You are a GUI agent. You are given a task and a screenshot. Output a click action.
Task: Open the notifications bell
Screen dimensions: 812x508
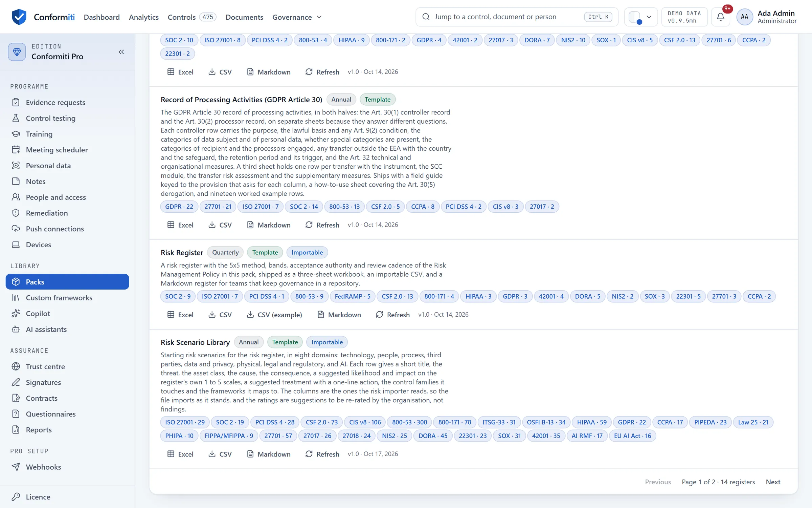[720, 17]
